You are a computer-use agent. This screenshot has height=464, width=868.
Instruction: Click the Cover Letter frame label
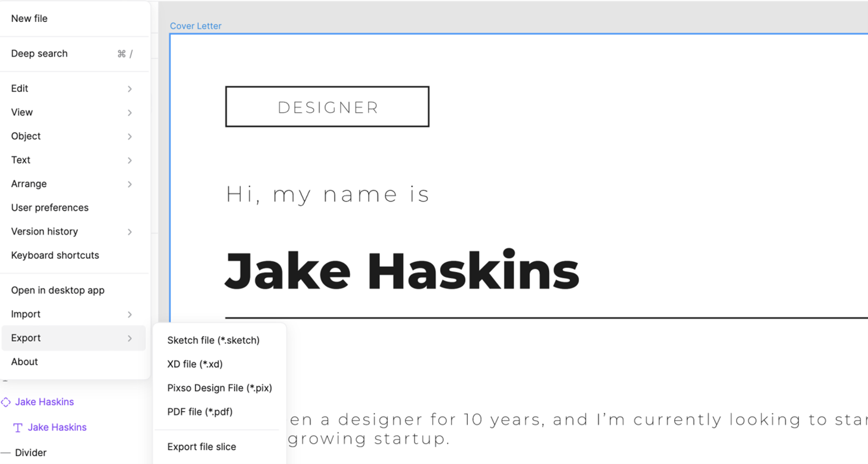point(196,26)
